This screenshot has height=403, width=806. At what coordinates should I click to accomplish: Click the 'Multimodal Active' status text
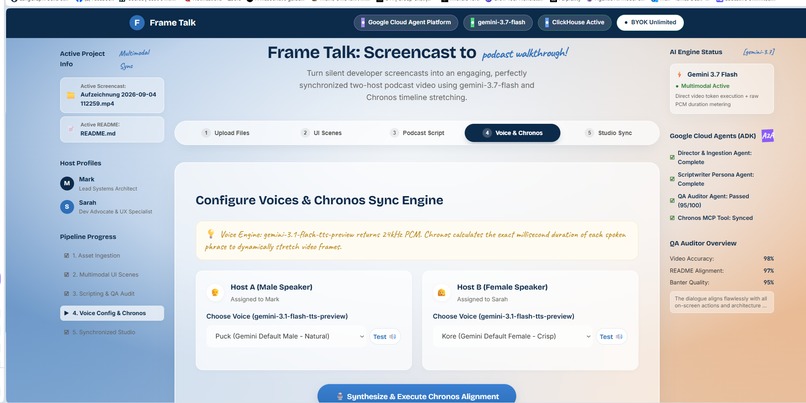(705, 86)
